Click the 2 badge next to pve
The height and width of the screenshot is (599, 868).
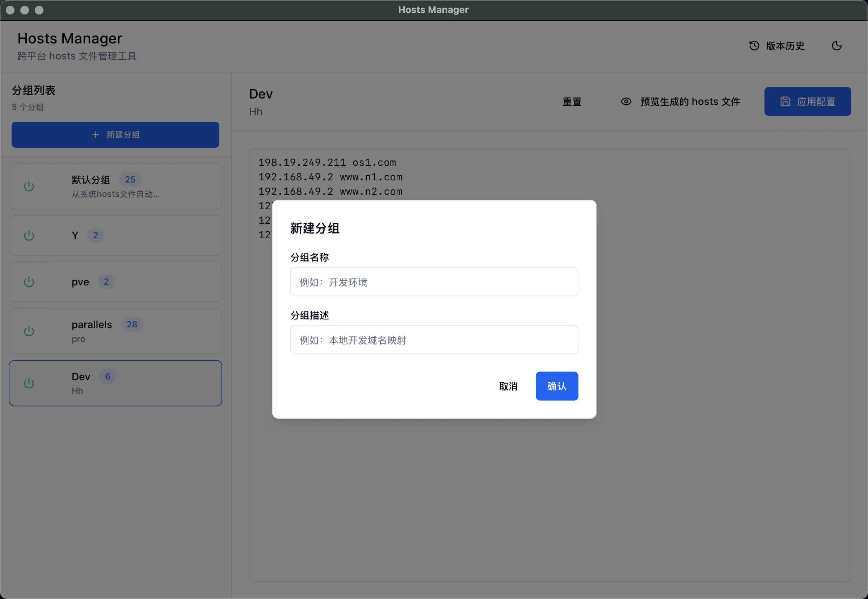point(106,281)
